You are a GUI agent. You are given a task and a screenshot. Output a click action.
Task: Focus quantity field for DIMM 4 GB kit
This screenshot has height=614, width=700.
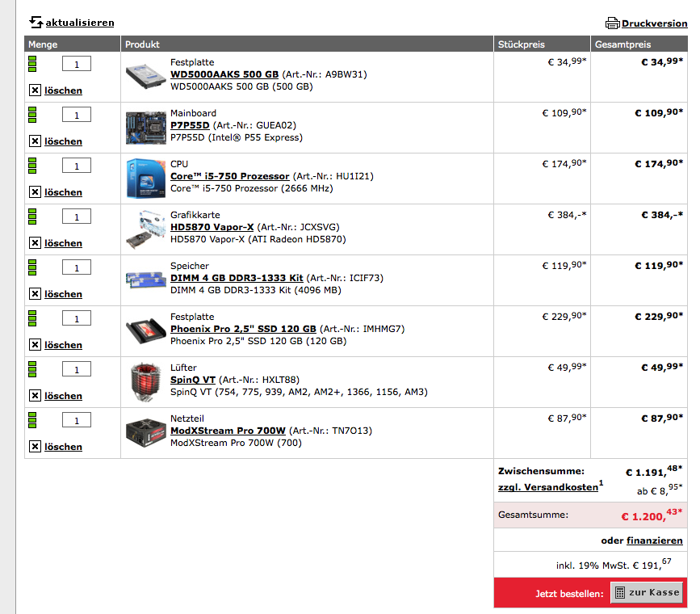tap(77, 267)
